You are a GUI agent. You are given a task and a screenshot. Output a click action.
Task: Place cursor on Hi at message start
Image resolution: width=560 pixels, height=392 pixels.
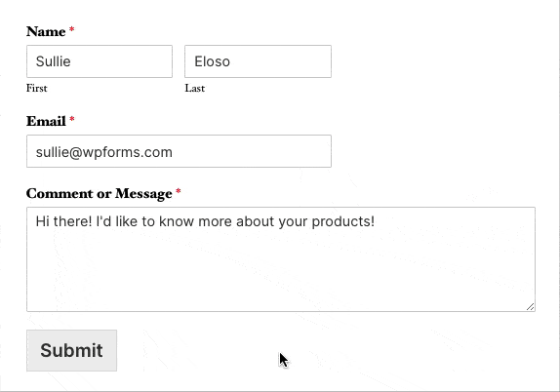coord(41,221)
